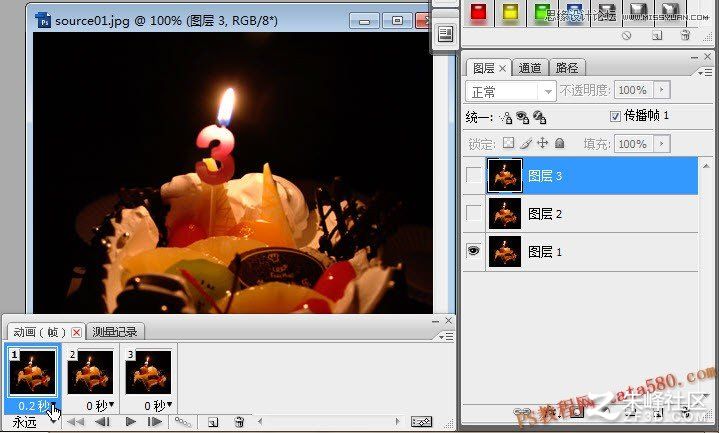
Task: Click the animation frames scroll left arrow
Action: pos(260,421)
